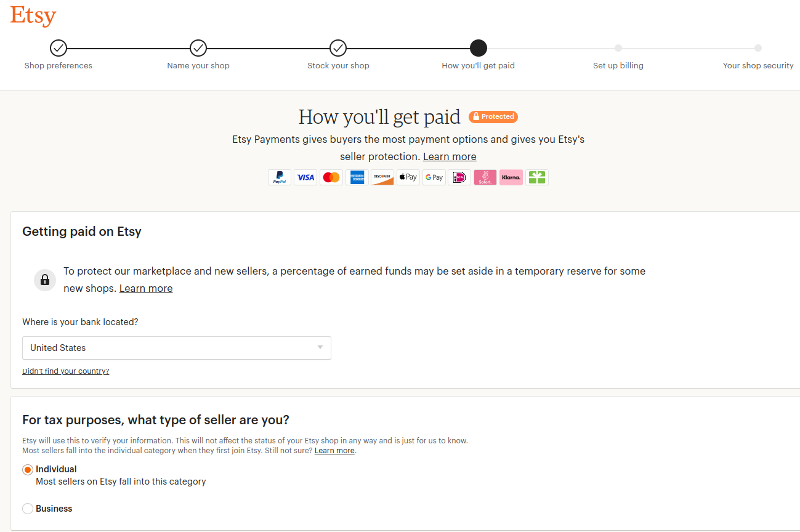
Task: Click the Etsy logo
Action: coord(33,16)
